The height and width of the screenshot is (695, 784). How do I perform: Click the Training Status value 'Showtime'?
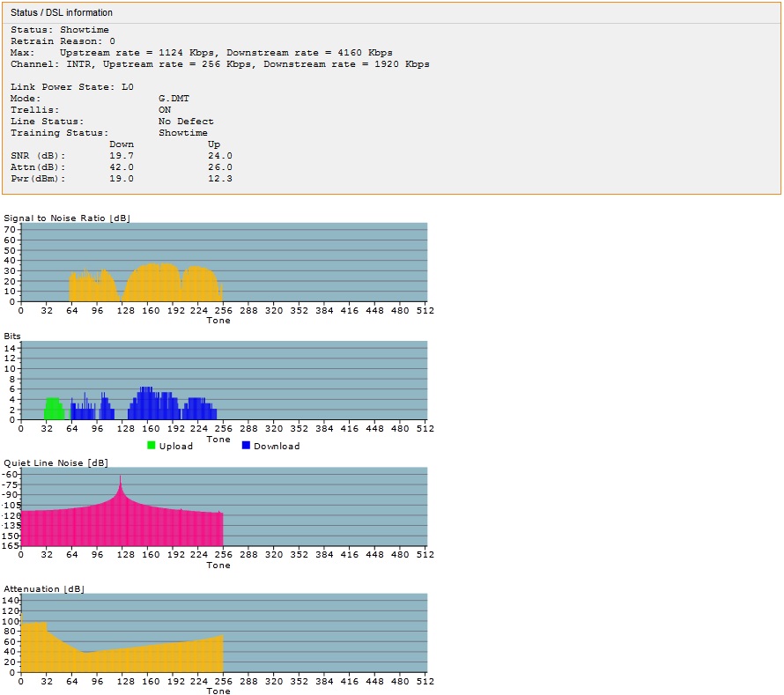pos(183,133)
